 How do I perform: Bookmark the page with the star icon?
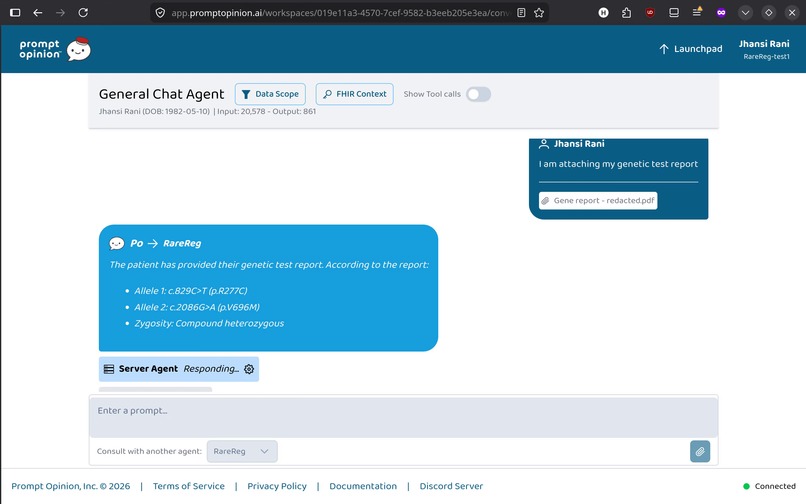point(539,13)
